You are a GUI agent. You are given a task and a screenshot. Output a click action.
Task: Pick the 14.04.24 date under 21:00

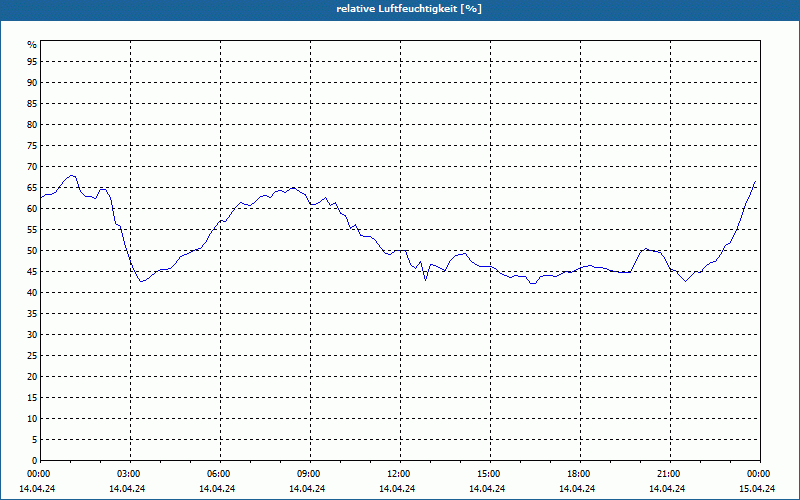pos(667,488)
